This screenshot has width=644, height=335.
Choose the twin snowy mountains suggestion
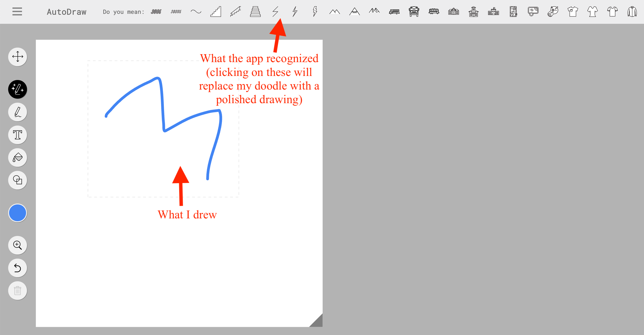[374, 11]
